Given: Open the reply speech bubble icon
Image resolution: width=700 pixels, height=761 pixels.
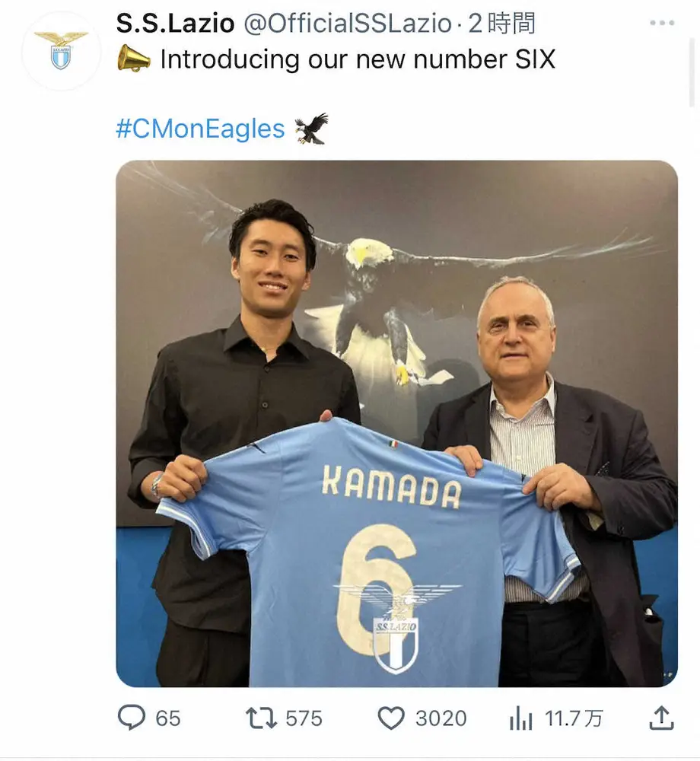Looking at the screenshot, I should tap(132, 718).
